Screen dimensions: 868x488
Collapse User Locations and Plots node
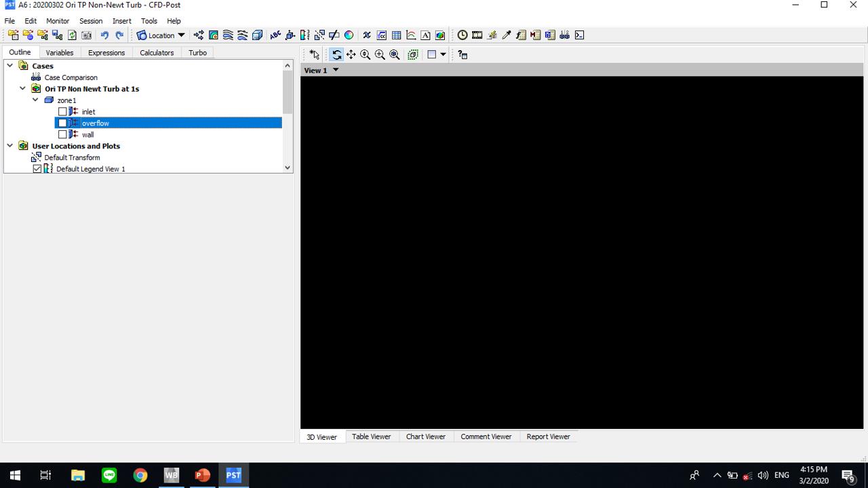[10, 146]
